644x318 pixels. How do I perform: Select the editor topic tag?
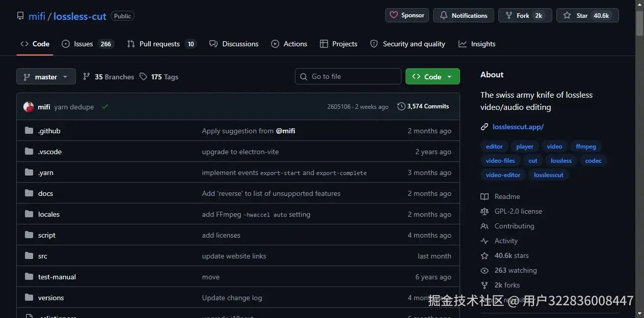(494, 147)
